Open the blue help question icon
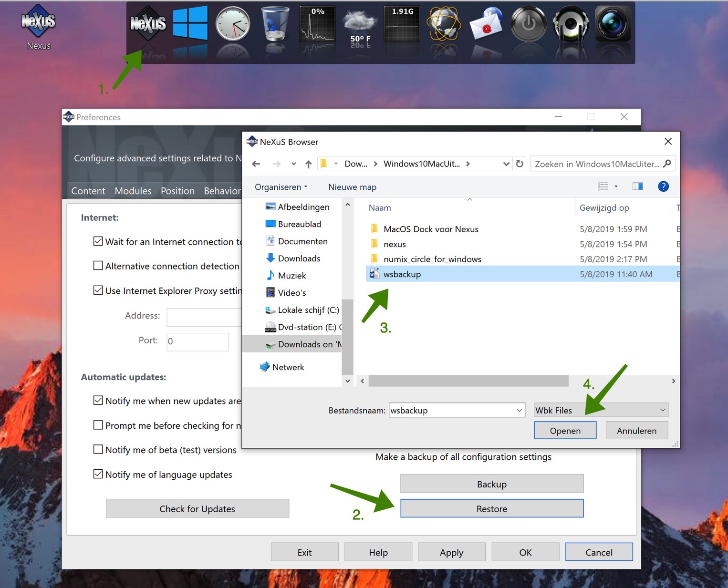The height and width of the screenshot is (588, 728). pos(663,186)
